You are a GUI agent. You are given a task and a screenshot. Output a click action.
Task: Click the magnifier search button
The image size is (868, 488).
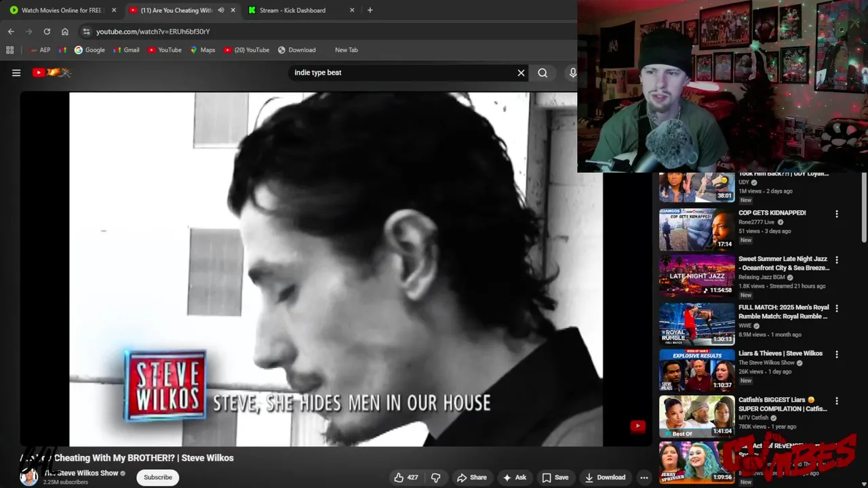(x=542, y=73)
